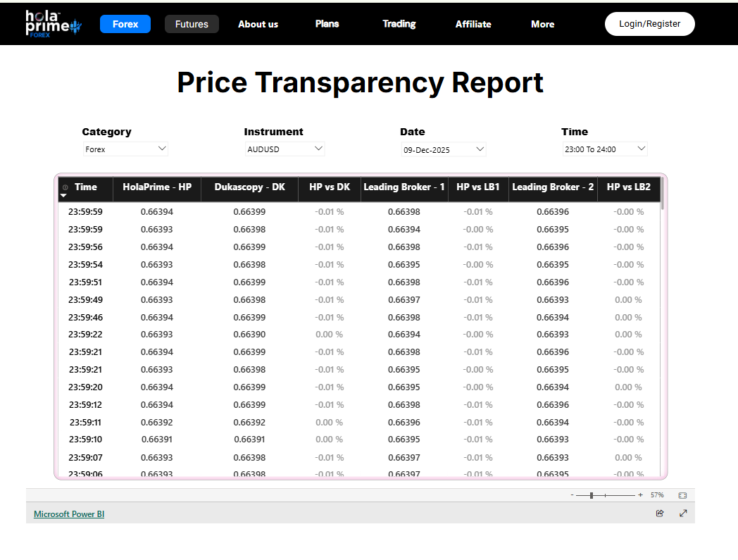
Task: Click the sort arrow under Time header
Action: pos(63,196)
